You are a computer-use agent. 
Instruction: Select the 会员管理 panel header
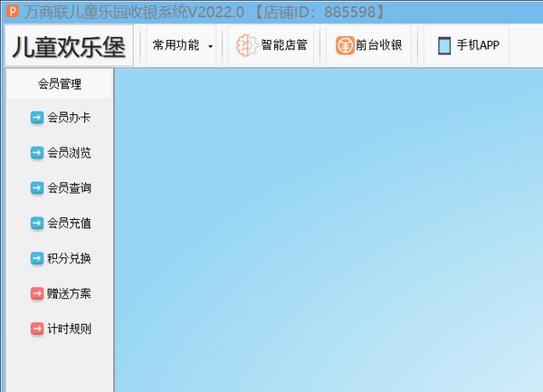60,84
